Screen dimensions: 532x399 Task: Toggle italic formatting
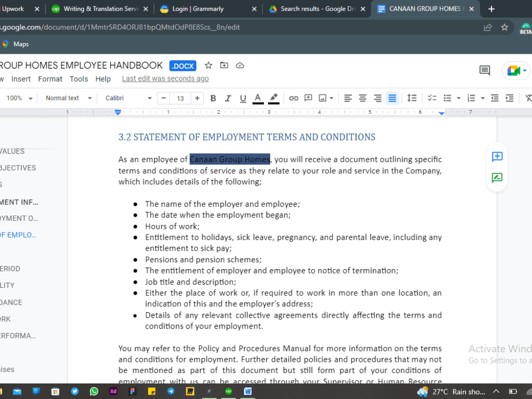click(x=228, y=98)
